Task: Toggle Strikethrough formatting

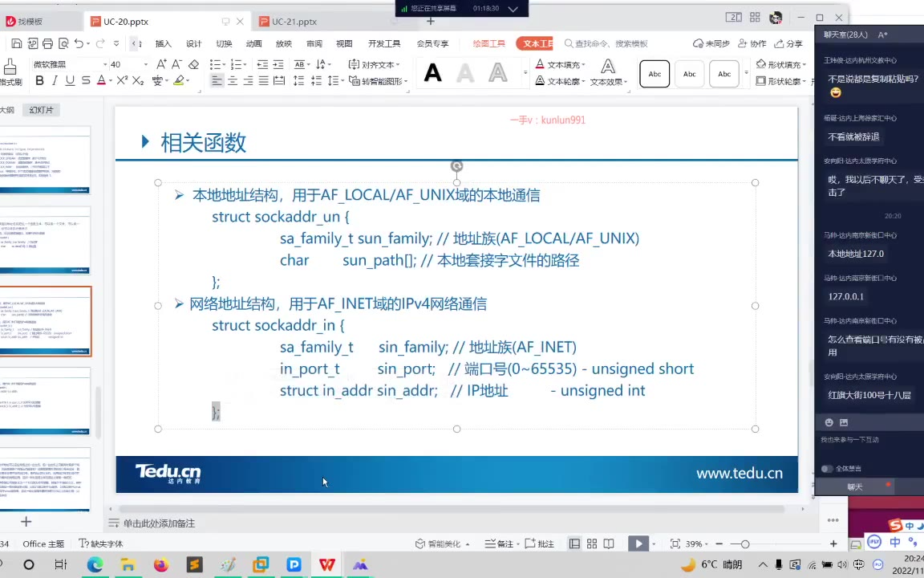Action: 86,81
